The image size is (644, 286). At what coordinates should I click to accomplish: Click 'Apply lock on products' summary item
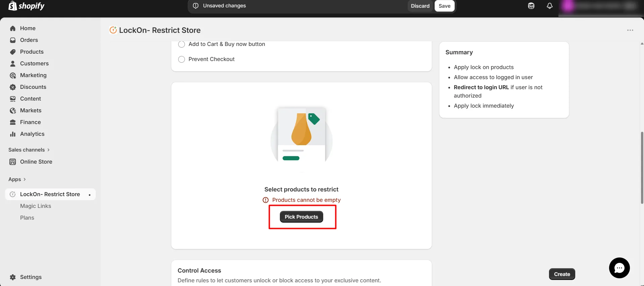tap(484, 67)
